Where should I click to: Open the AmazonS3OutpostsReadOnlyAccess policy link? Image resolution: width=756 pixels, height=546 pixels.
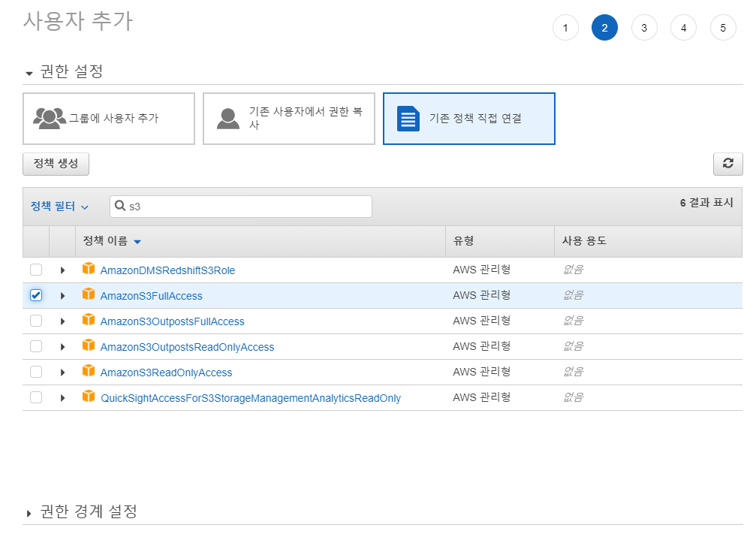click(x=187, y=347)
